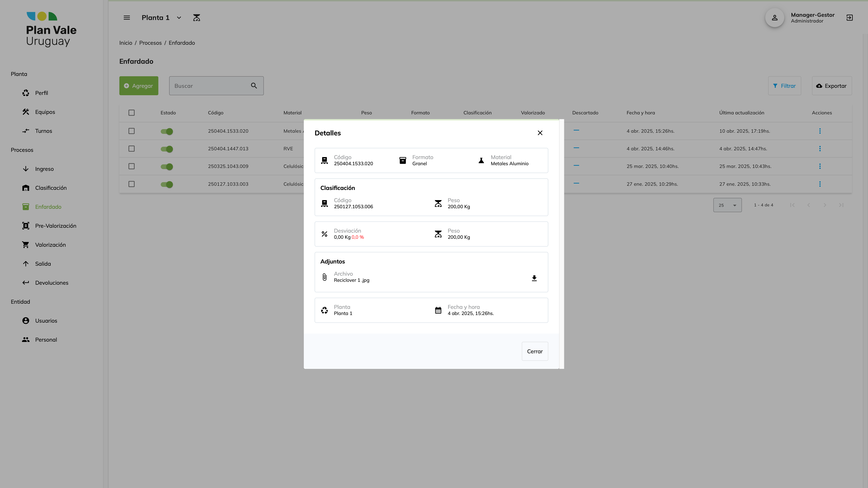Check the row checkbox for 250127.1033.003
Image resolution: width=868 pixels, height=488 pixels.
(131, 184)
